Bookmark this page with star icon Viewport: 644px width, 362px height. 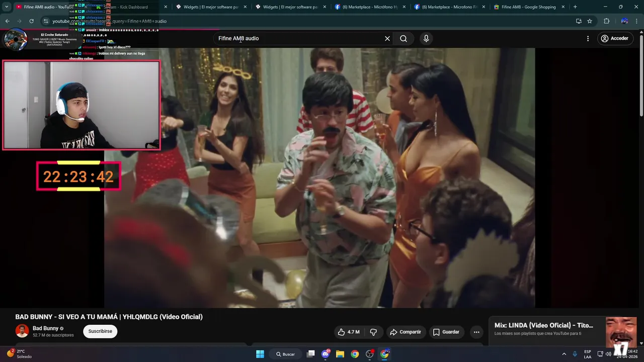click(590, 21)
